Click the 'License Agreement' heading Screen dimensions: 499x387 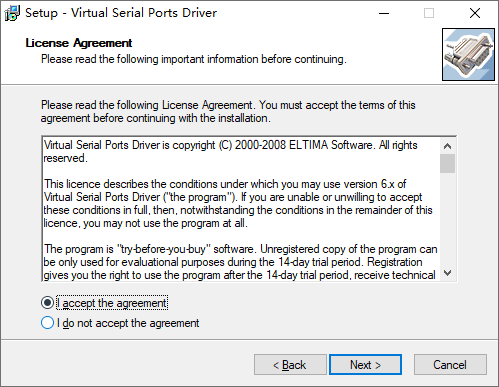click(x=79, y=43)
